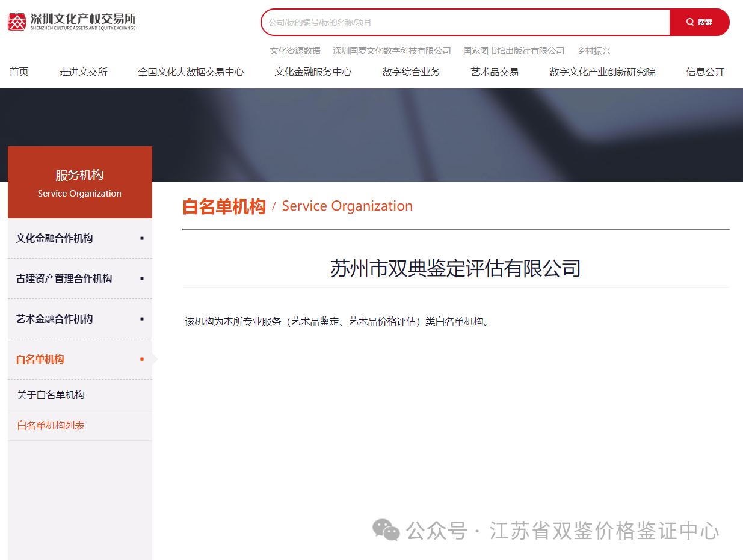Open the 国家图书馆出版社有限公司 link
Viewport: 743px width, 560px height.
pos(514,51)
